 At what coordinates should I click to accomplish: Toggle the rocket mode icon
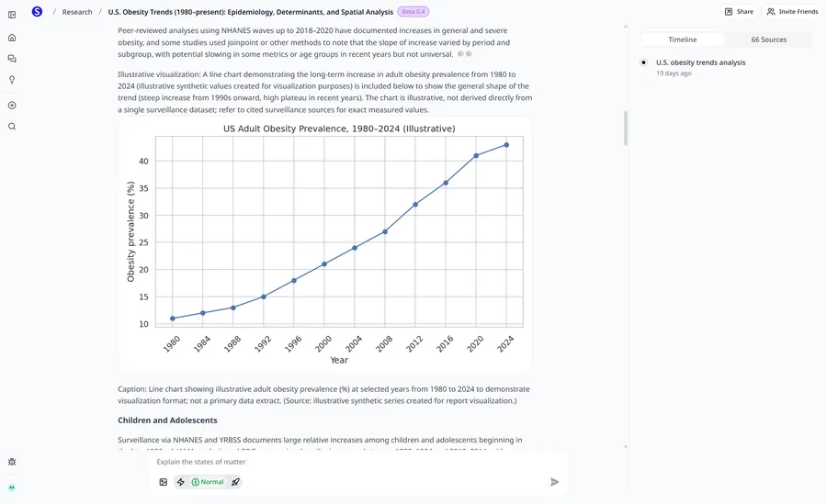(235, 482)
